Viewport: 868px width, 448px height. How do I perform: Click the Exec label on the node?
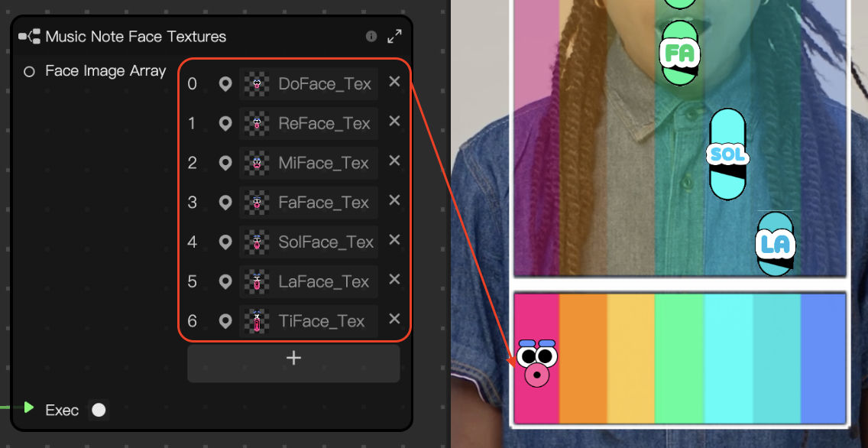pos(62,410)
